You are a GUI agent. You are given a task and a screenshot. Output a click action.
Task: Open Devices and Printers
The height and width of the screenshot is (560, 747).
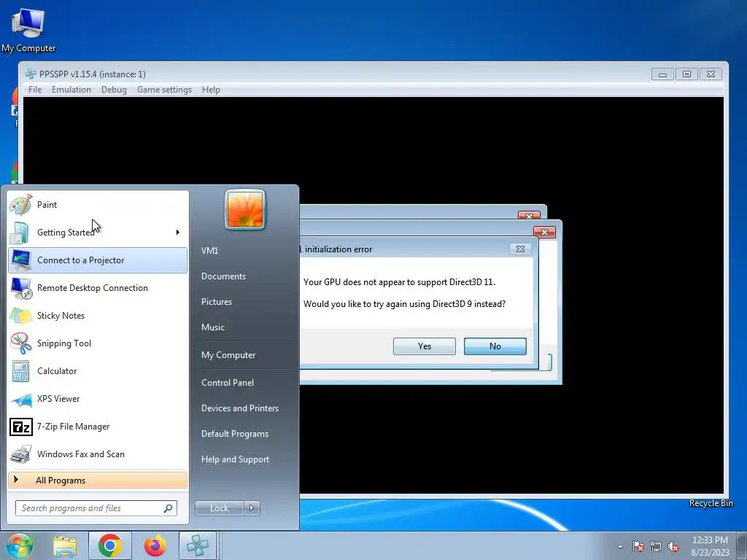point(240,408)
